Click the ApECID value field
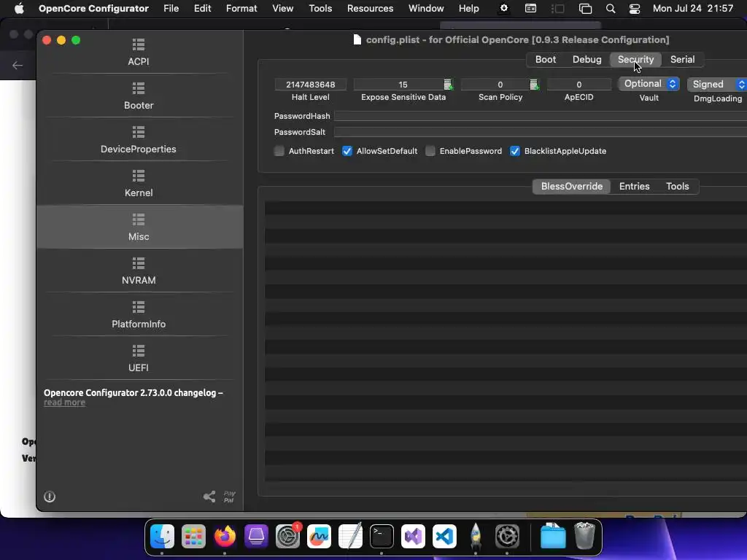Screen dimensions: 747x560 (578, 85)
